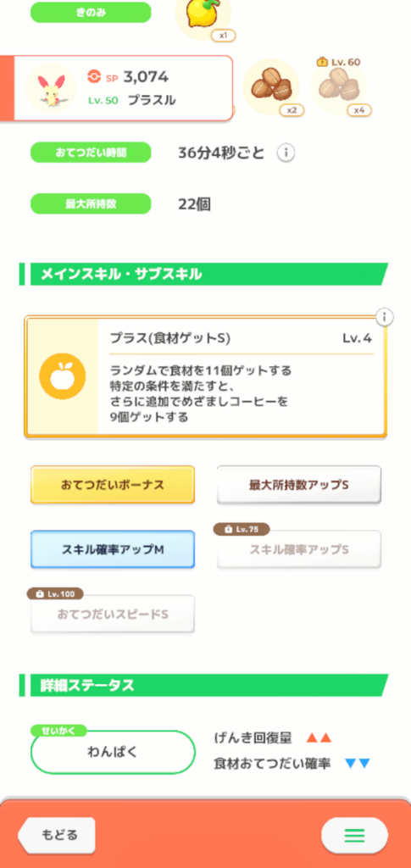The image size is (411, 868).
Task: Tap the 最大所持数 label pill
Action: 91,203
